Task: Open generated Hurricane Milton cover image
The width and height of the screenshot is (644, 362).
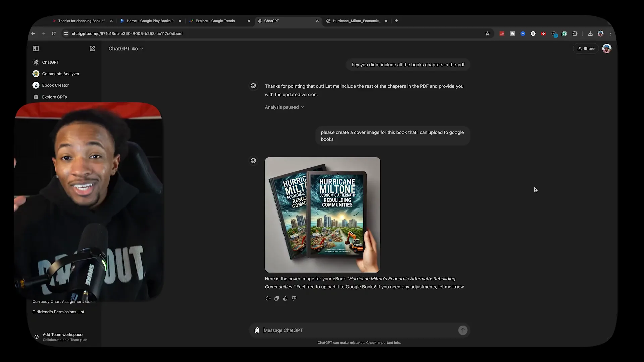Action: [322, 215]
